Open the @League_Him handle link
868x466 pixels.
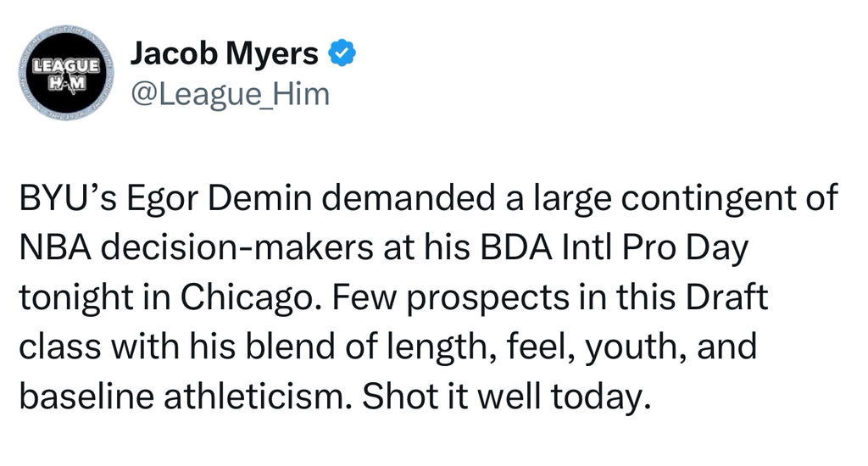tap(229, 94)
